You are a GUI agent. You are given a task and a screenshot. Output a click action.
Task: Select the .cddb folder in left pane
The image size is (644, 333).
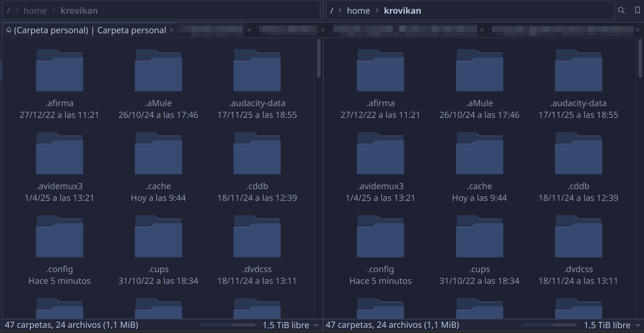(x=257, y=154)
